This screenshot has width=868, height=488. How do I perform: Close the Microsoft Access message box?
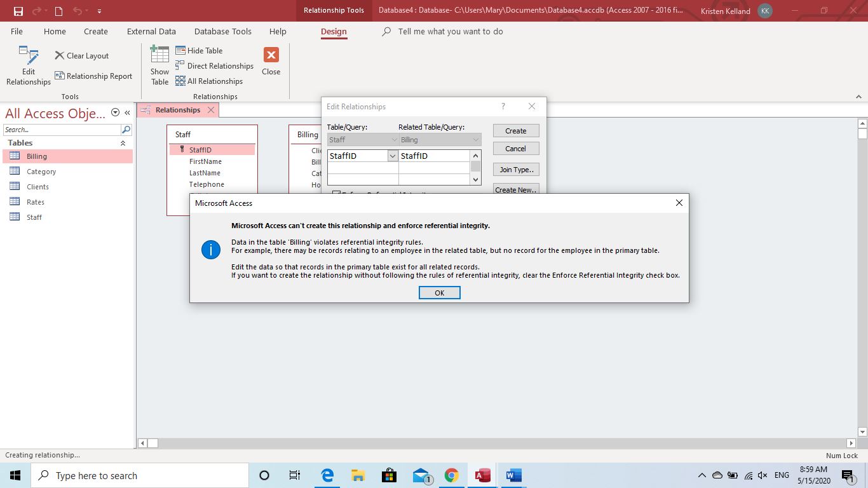point(679,203)
